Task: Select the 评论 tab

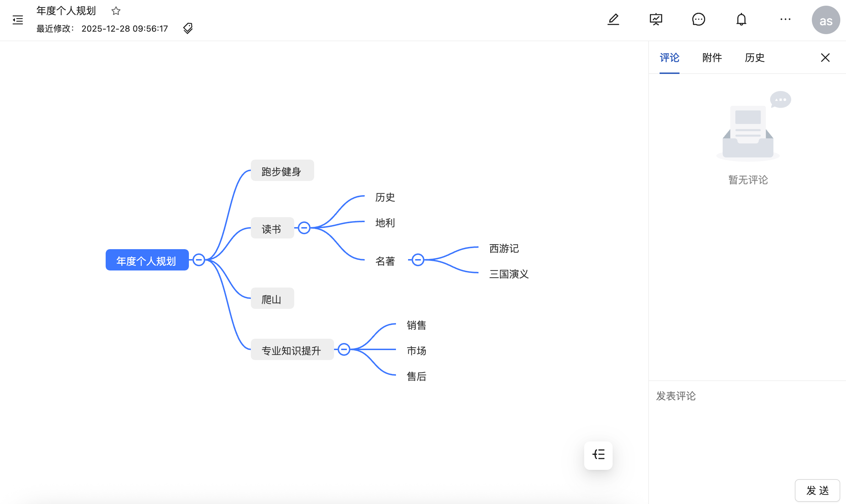Action: (670, 58)
